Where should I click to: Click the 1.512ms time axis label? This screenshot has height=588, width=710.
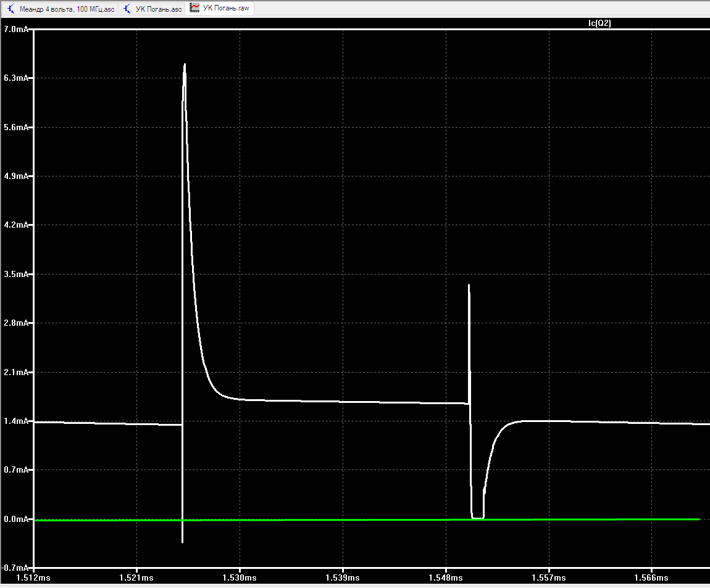(x=33, y=578)
